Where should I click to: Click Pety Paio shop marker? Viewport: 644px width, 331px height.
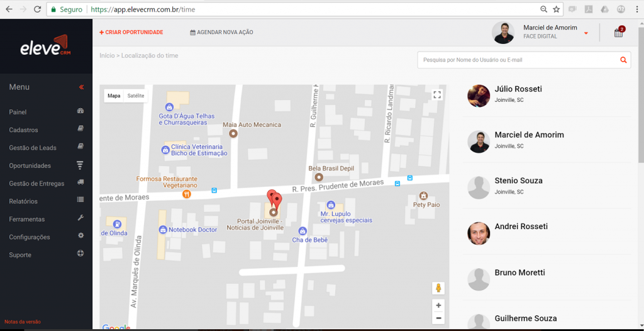tap(423, 195)
